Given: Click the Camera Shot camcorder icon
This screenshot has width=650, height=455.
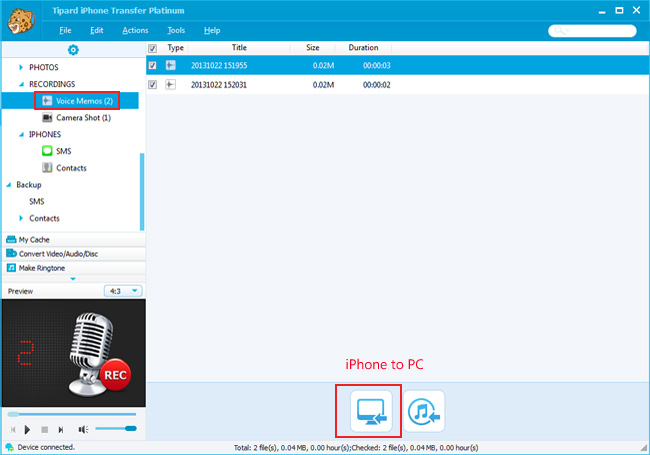Looking at the screenshot, I should coord(47,118).
